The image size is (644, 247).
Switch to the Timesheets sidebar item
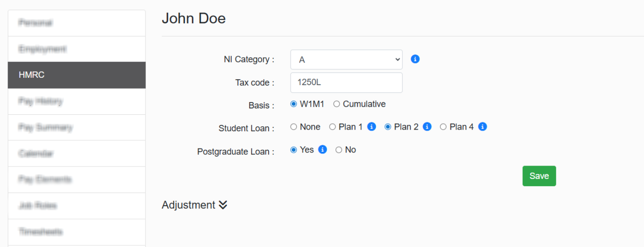(76, 232)
